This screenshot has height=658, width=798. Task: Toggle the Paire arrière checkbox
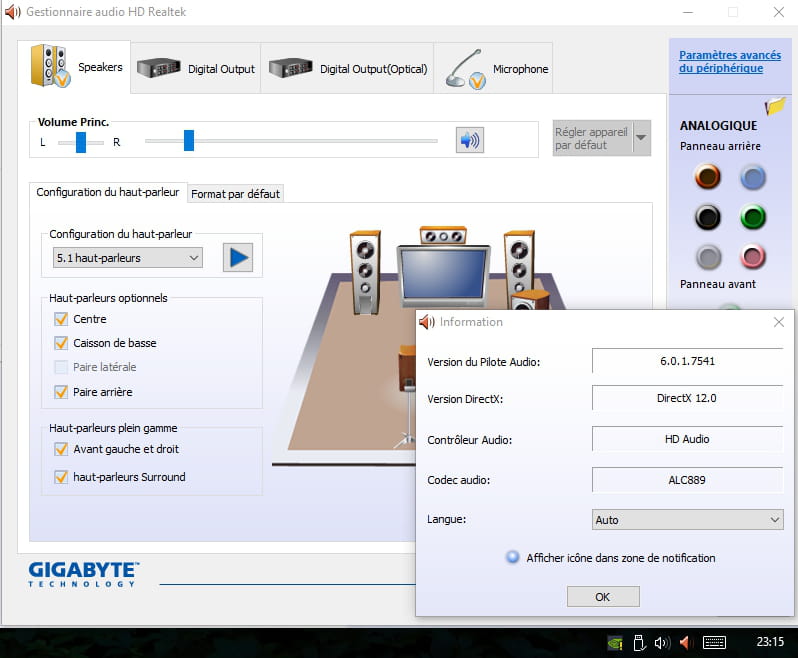tap(61, 392)
